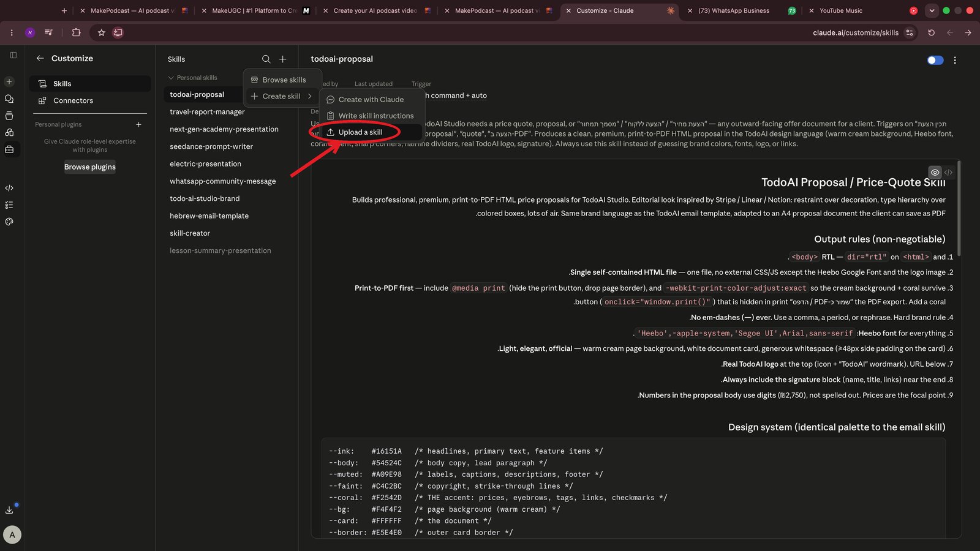
Task: Toggle the rendered preview eye icon
Action: click(x=935, y=173)
